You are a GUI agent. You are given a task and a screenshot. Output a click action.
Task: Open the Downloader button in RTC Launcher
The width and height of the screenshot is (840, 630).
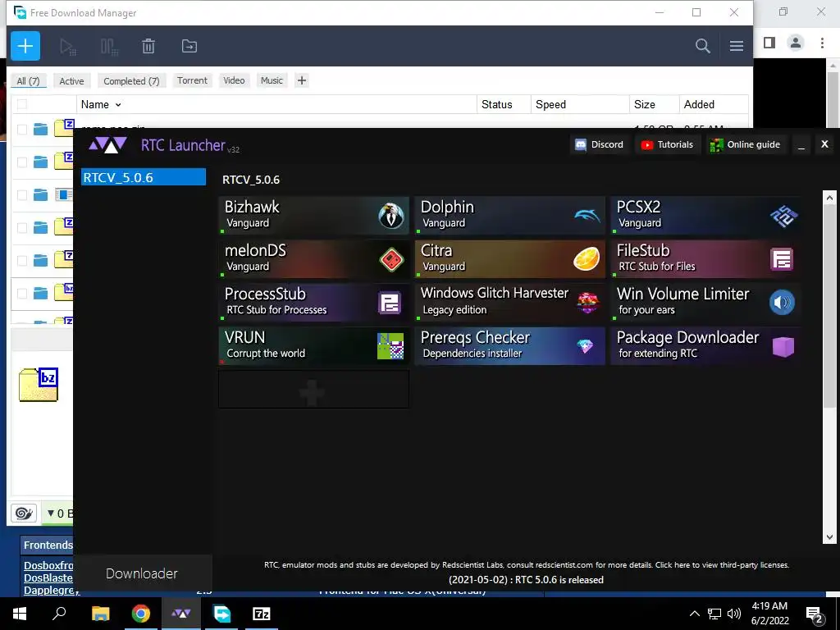pos(142,573)
